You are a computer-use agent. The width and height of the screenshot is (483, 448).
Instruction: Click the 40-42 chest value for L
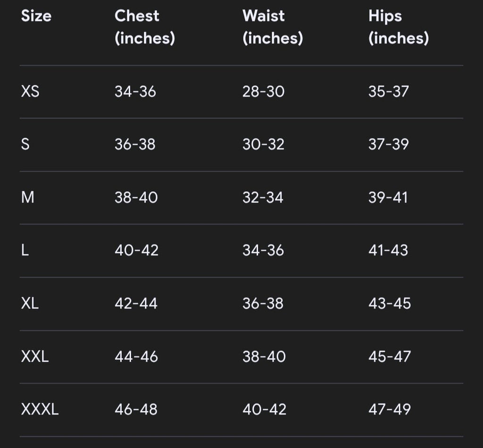(136, 250)
